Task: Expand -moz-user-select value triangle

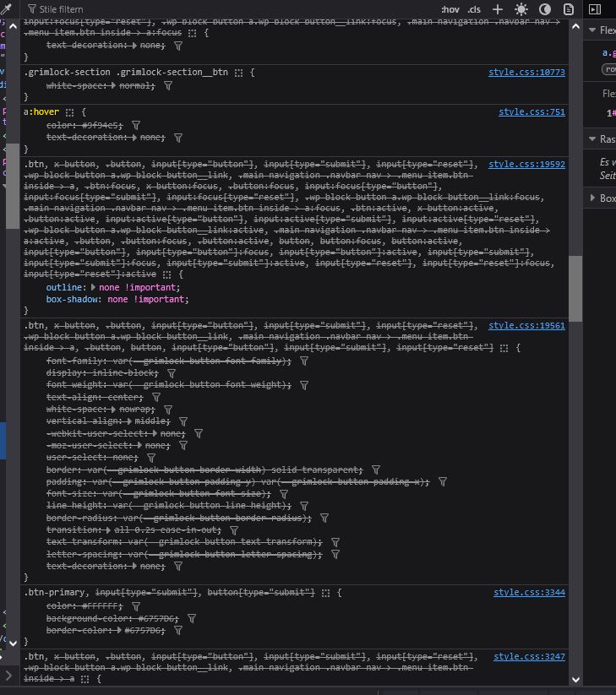Action: pyautogui.click(x=139, y=445)
